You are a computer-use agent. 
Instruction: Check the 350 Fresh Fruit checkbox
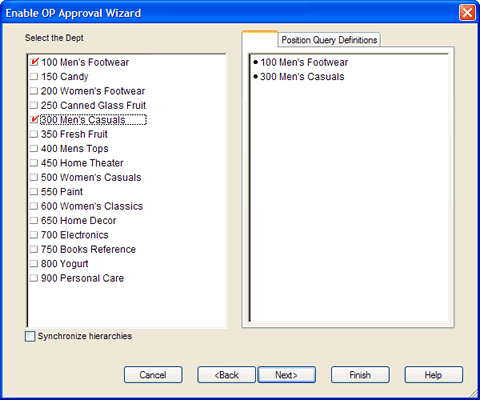pos(34,134)
